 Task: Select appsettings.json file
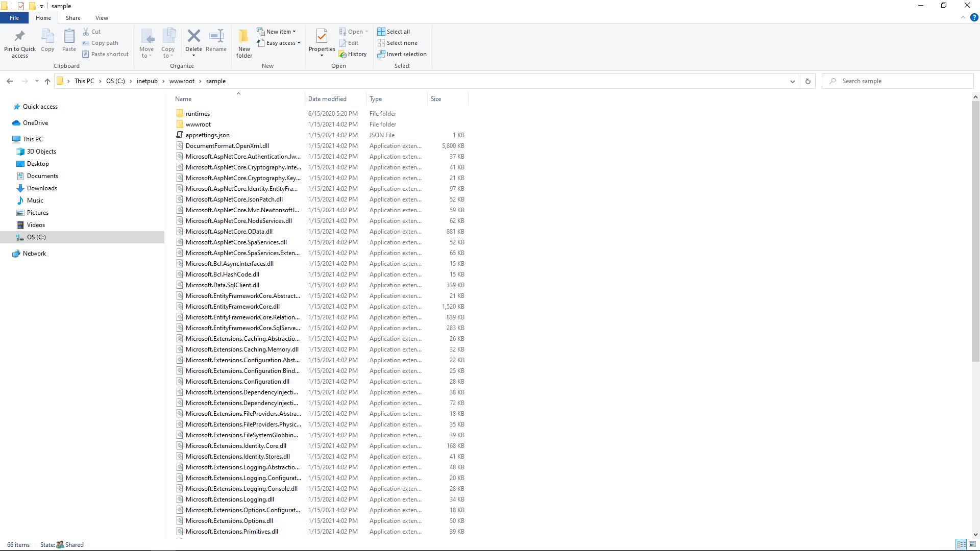pyautogui.click(x=207, y=135)
